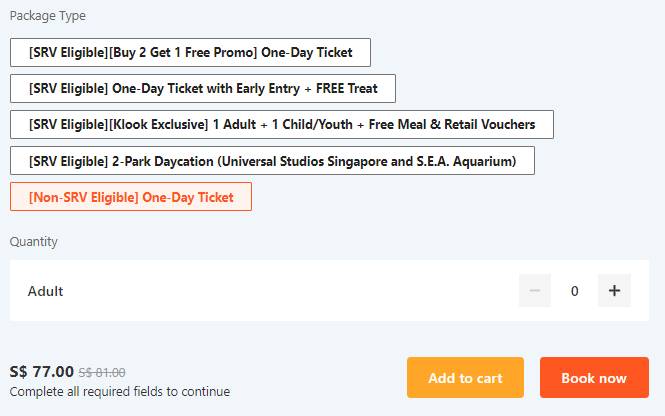Click the Adult quantity value field
The image size is (665, 416).
574,291
